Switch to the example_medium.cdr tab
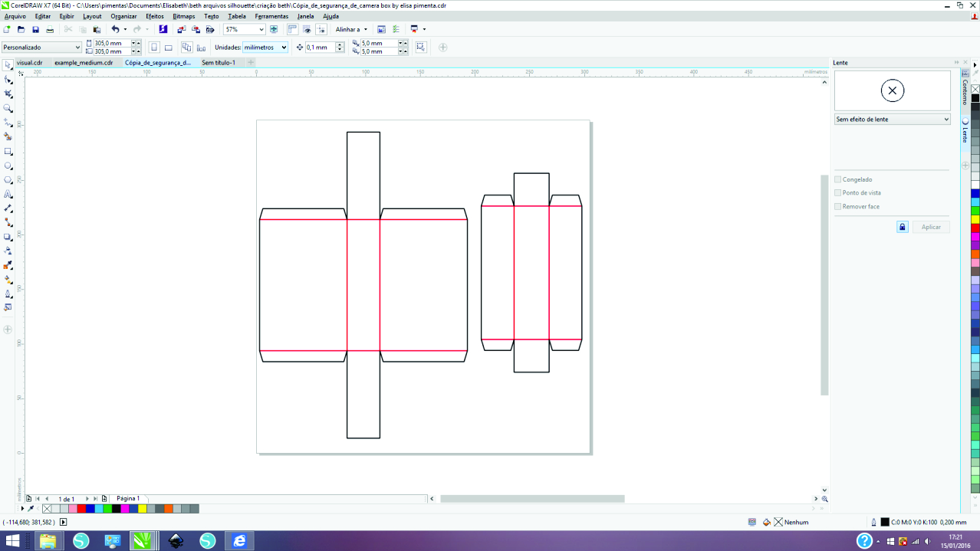This screenshot has height=551, width=980. click(84, 63)
